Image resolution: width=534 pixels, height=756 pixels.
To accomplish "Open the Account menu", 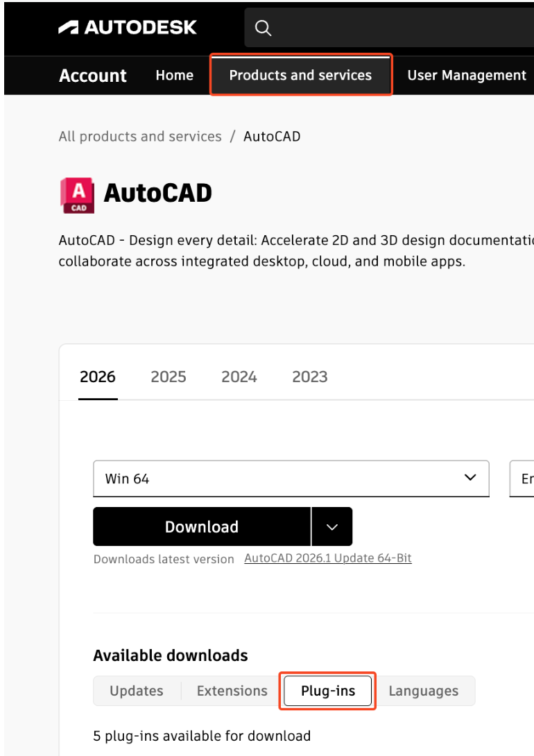I will pyautogui.click(x=92, y=75).
